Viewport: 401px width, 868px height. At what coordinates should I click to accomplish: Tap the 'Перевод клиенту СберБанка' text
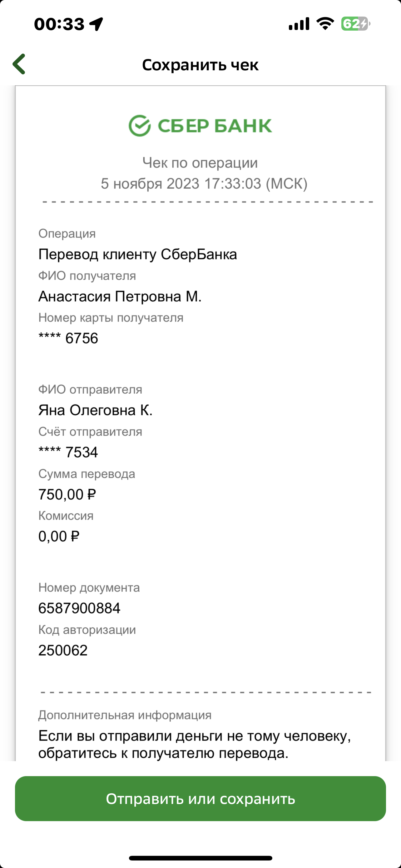click(138, 254)
